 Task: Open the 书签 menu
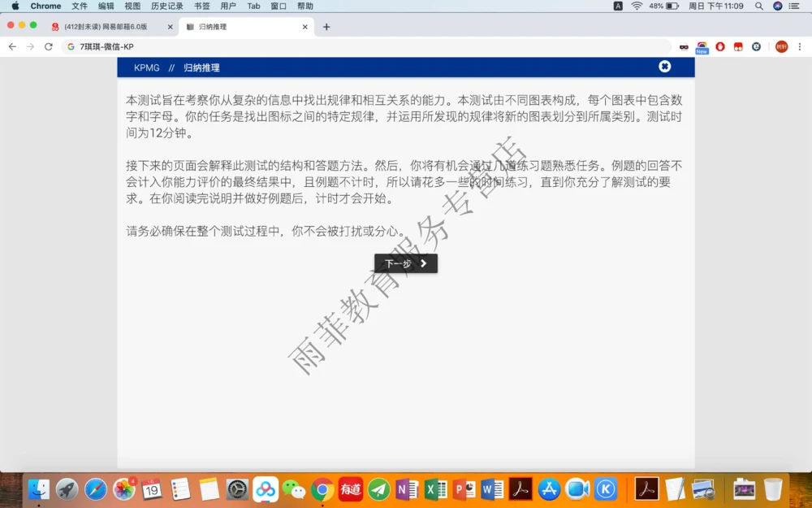[x=201, y=6]
